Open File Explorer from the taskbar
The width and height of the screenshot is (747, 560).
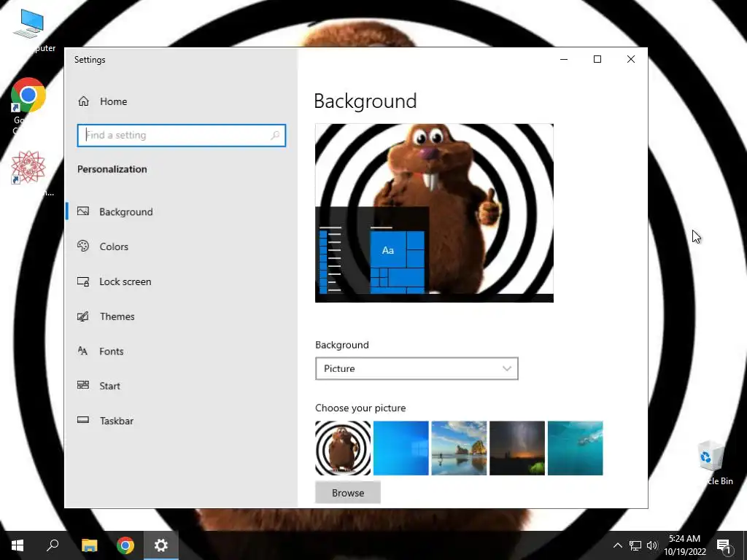click(89, 545)
